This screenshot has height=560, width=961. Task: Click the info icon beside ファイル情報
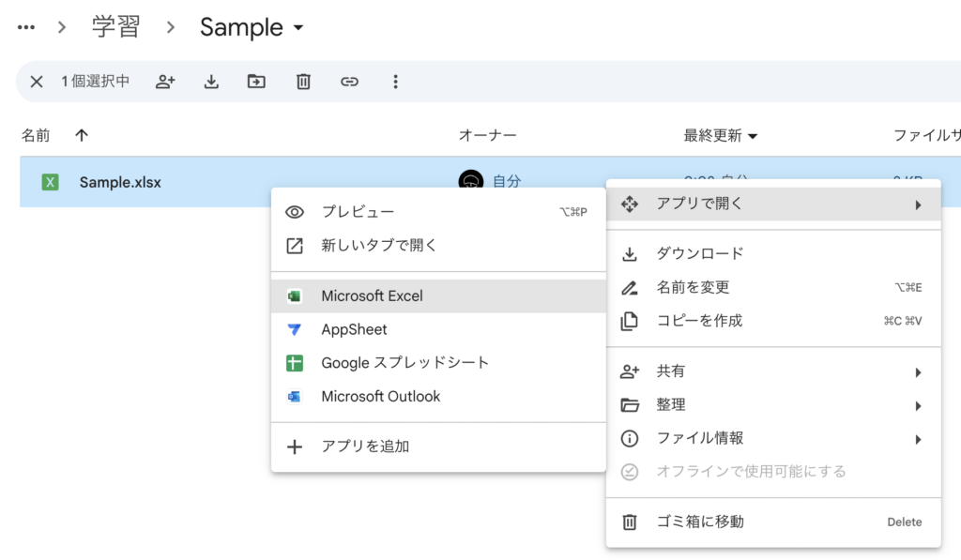pyautogui.click(x=630, y=439)
